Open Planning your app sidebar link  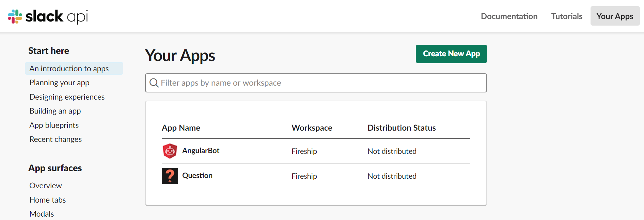click(59, 83)
